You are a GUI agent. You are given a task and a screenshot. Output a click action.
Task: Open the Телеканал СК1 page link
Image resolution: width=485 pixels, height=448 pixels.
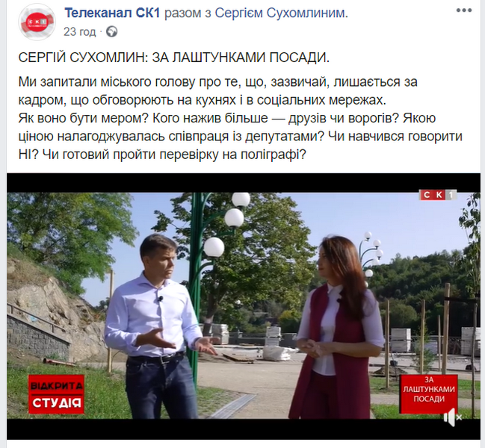coord(112,13)
